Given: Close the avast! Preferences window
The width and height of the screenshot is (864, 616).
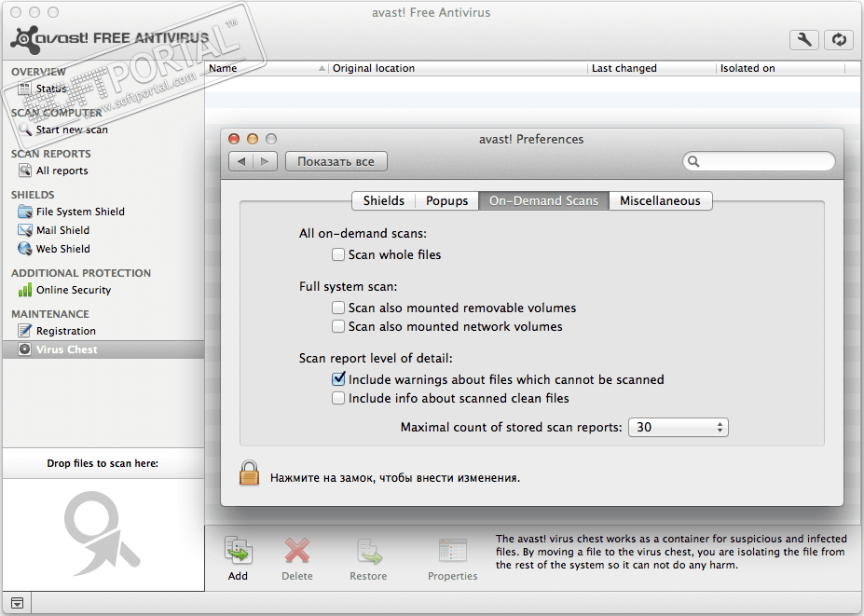Looking at the screenshot, I should pos(234,139).
